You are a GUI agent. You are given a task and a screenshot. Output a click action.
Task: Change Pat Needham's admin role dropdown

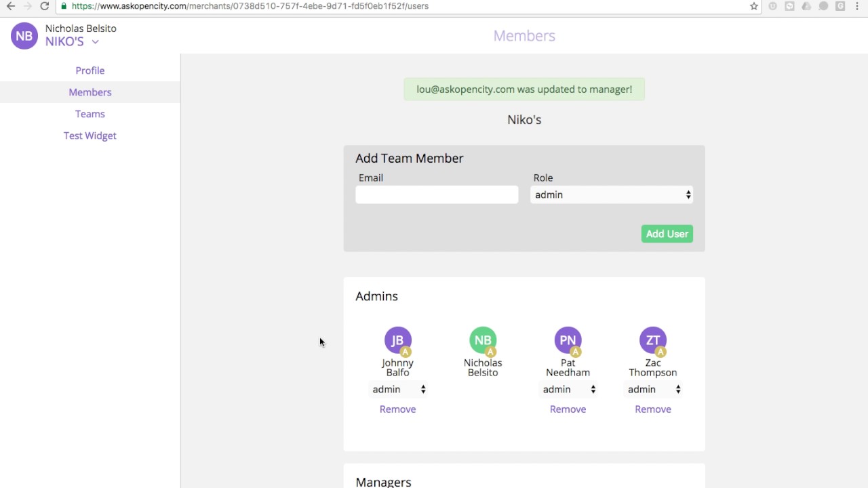pyautogui.click(x=568, y=390)
